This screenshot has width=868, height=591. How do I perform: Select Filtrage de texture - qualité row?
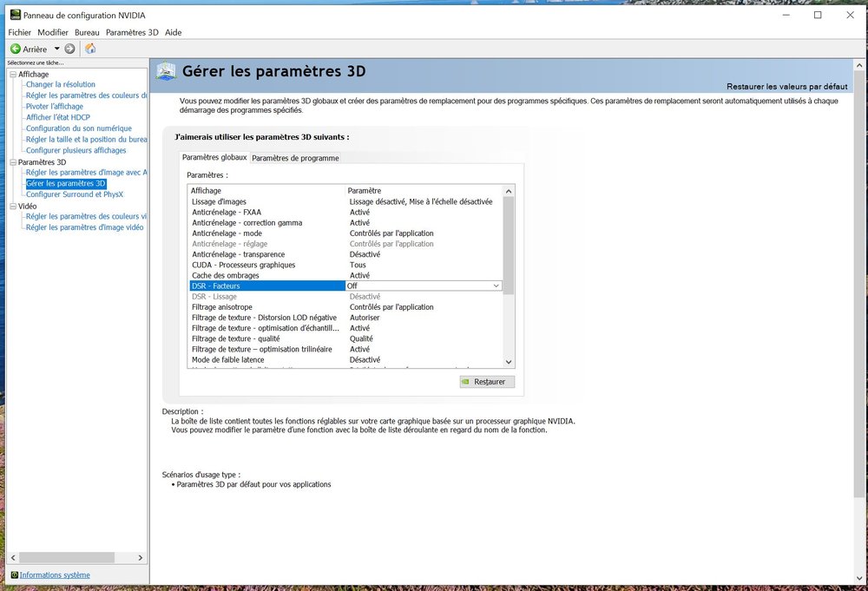(x=346, y=338)
